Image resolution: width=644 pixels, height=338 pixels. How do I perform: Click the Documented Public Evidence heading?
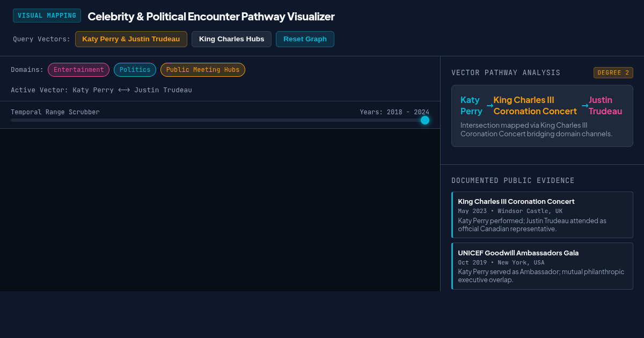[x=513, y=181]
